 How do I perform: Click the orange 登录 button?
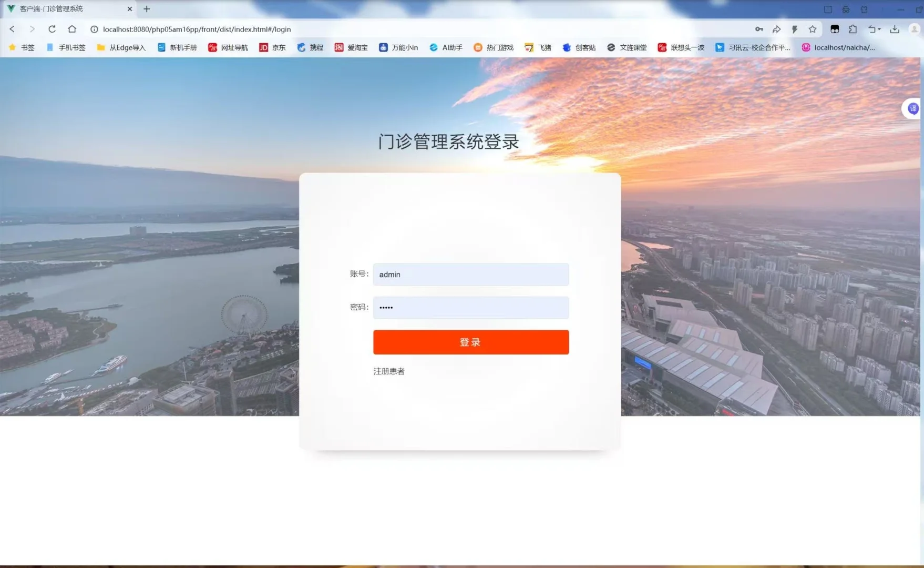[x=470, y=342]
